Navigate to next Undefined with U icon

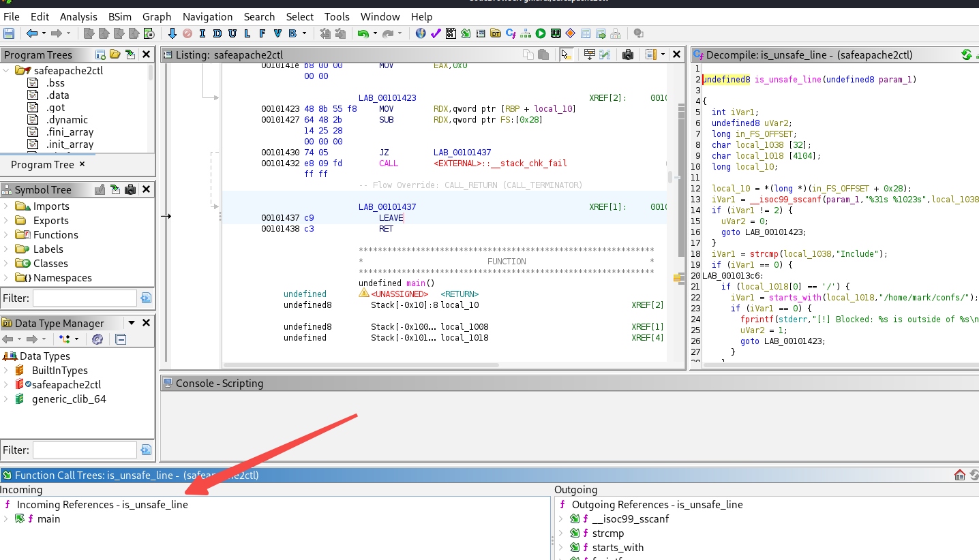pos(232,33)
